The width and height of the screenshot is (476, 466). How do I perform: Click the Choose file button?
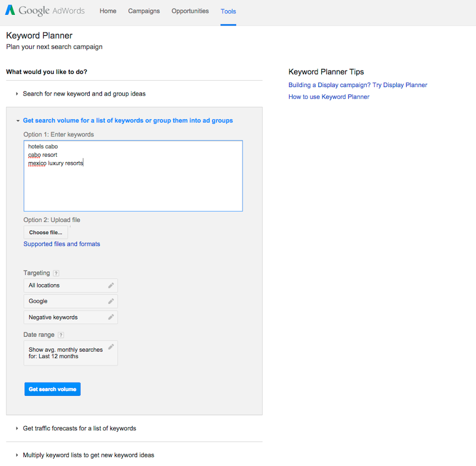pyautogui.click(x=46, y=232)
